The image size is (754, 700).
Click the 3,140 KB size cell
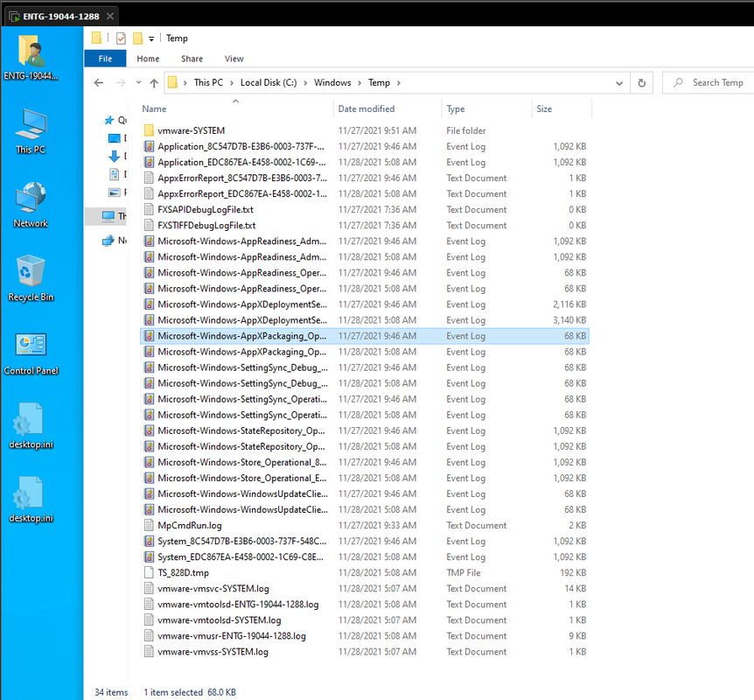tap(569, 320)
